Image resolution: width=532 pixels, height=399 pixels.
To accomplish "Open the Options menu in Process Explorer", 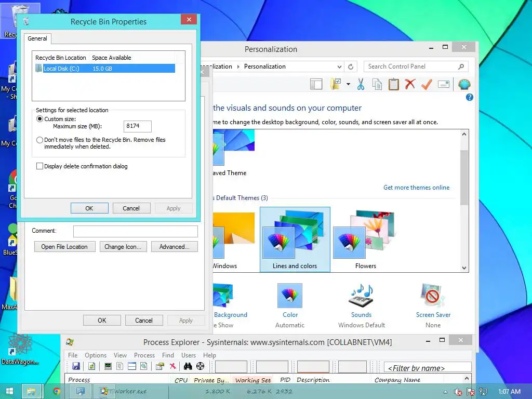I will click(96, 355).
